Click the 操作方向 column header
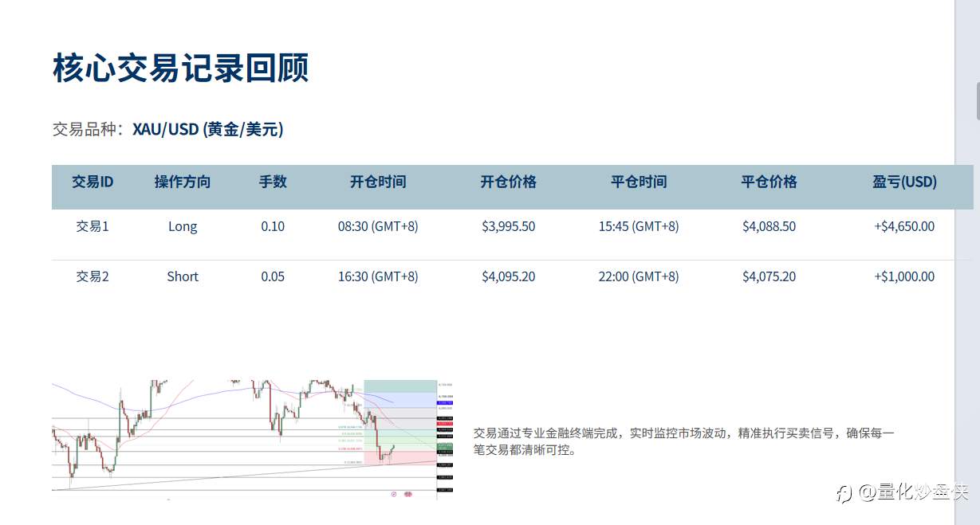Viewport: 980px width, 525px height. (183, 182)
